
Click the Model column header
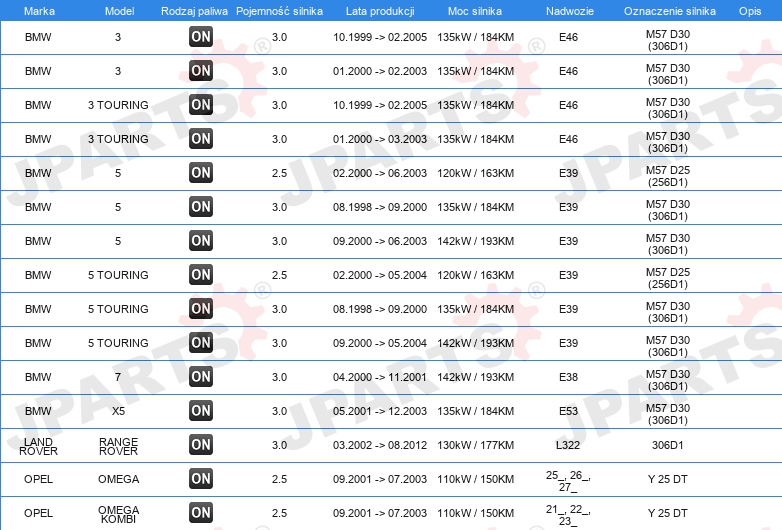[x=119, y=11]
